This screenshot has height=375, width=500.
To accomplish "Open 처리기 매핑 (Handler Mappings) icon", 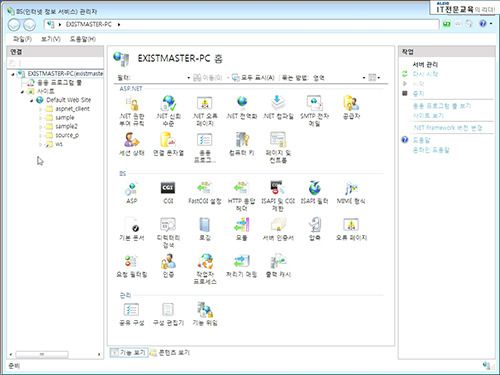I will [242, 266].
